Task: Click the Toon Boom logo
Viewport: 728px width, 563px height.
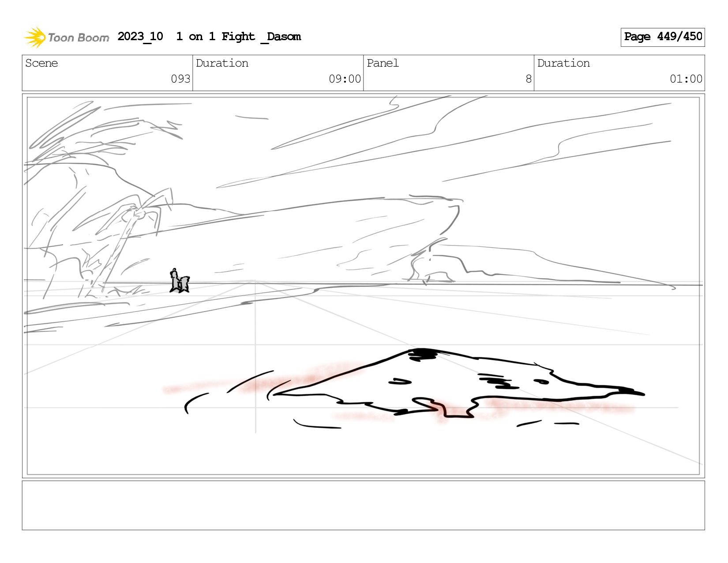Action: [x=66, y=37]
